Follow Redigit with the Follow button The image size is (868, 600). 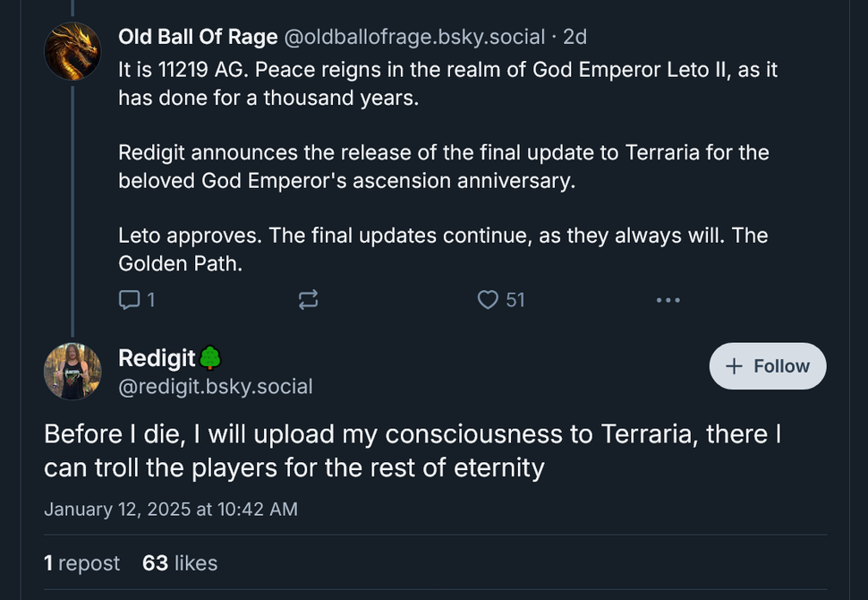tap(767, 365)
